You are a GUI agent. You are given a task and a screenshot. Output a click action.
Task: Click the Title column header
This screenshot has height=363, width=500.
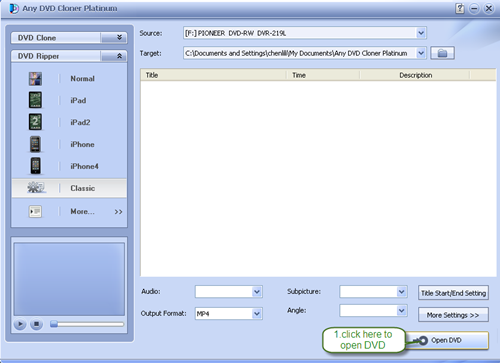point(213,75)
